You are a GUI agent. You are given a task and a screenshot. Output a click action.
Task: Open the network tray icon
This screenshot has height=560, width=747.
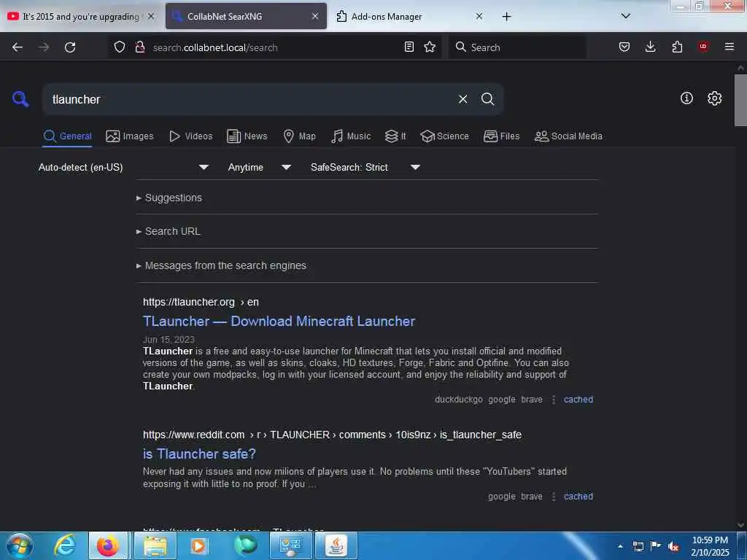pos(638,546)
